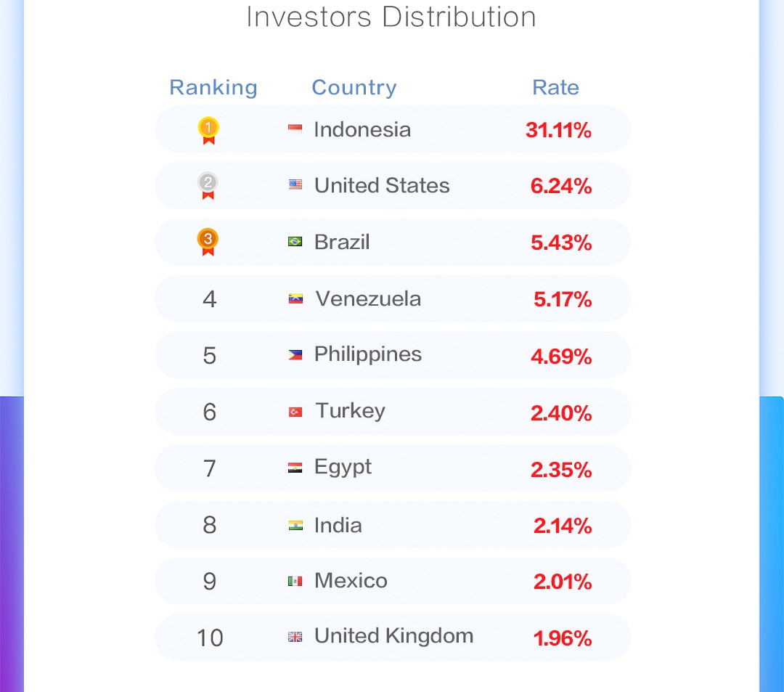Viewport: 784px width, 692px height.
Task: Select Indonesia's 31.11% rate value
Action: coord(558,130)
